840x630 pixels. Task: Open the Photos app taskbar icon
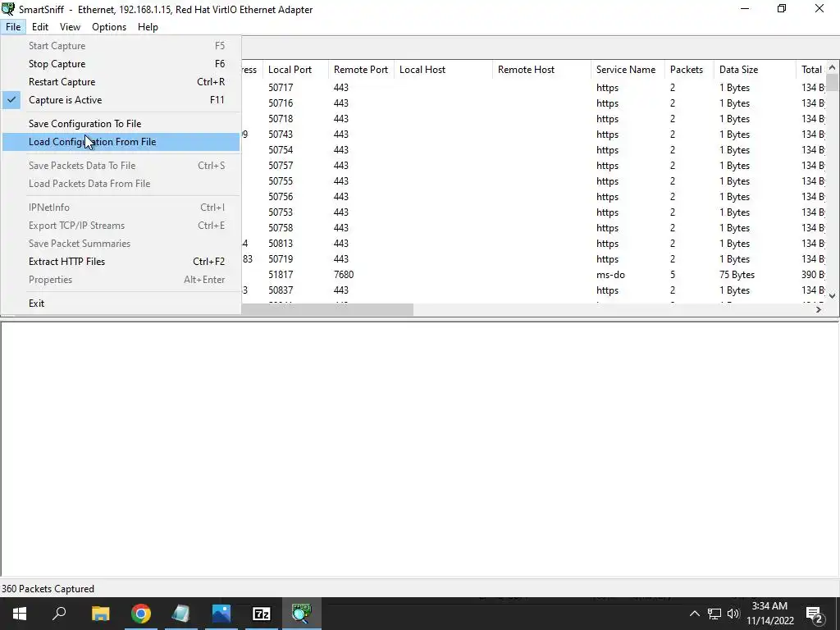[x=221, y=614]
